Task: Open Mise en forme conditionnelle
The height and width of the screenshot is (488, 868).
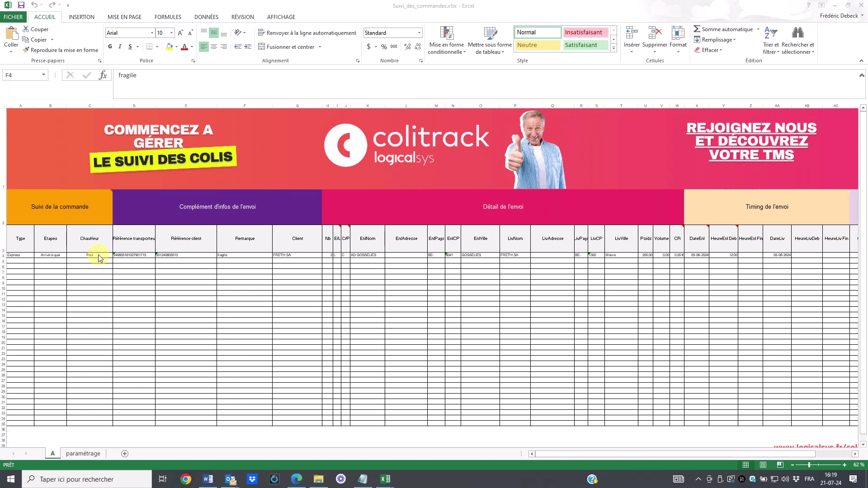Action: (x=447, y=40)
